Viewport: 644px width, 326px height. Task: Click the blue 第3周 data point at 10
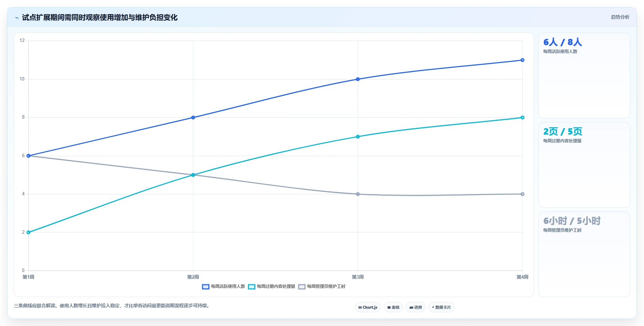[358, 79]
